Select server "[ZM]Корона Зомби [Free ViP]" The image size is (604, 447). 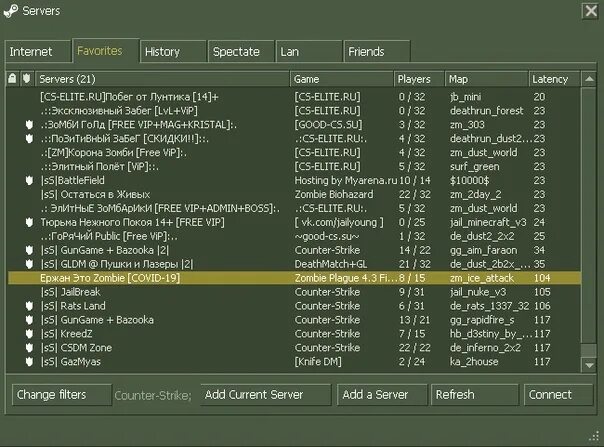tap(294, 153)
